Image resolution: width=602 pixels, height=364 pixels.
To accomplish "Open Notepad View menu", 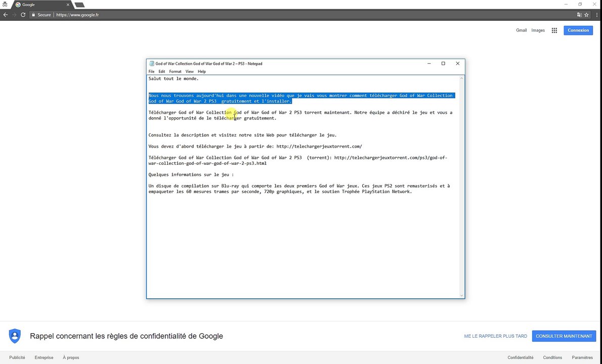I will point(189,71).
